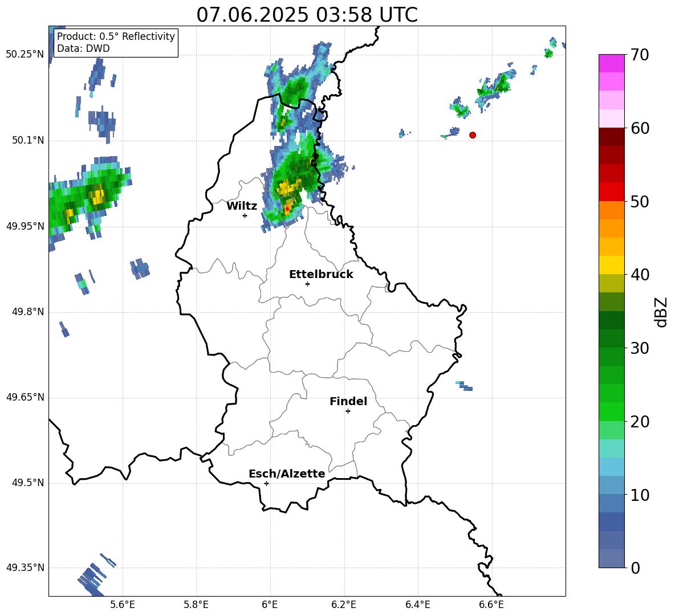The image size is (675, 616).
Task: Click the colorbar tick label 10
Action: [x=640, y=495]
